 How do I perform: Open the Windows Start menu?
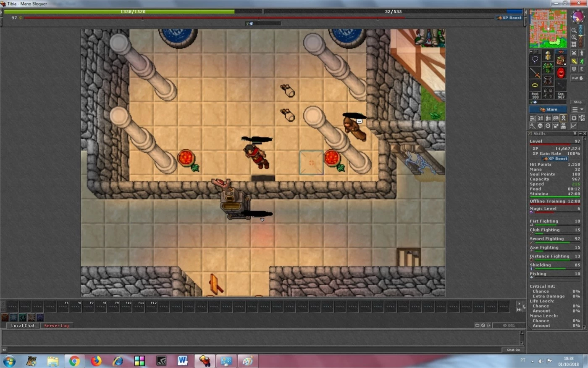pyautogui.click(x=9, y=361)
